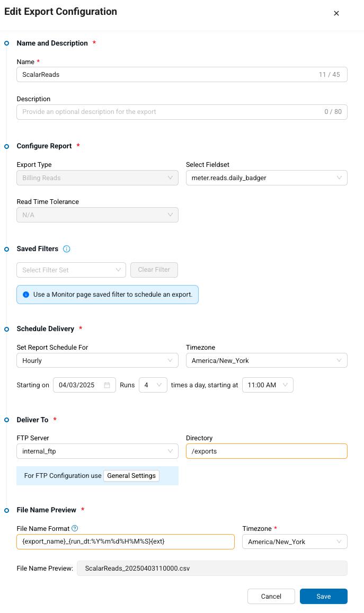Image resolution: width=364 pixels, height=613 pixels.
Task: Click the Name field containing ScalarReads
Action: click(x=182, y=75)
